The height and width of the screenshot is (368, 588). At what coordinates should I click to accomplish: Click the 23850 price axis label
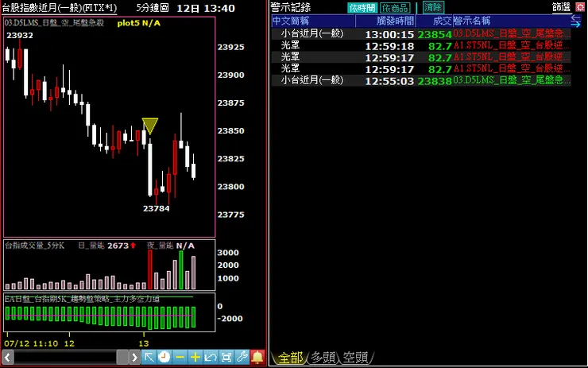pyautogui.click(x=230, y=131)
